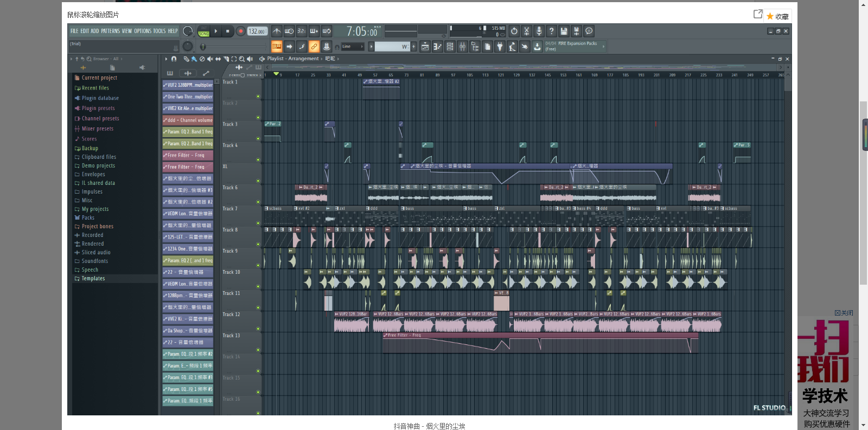The width and height of the screenshot is (868, 430).
Task: Select the 'ddd - Channel volume' clip
Action: 188,120
